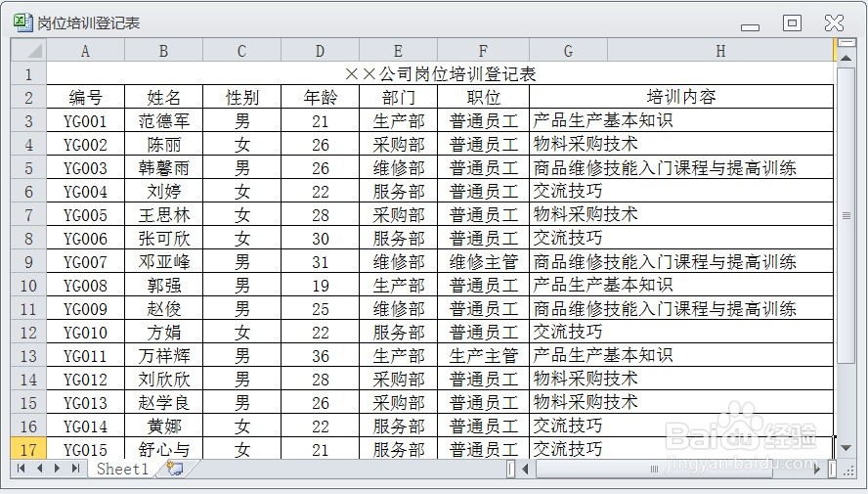Select cell YG004
The image size is (868, 494).
86,191
